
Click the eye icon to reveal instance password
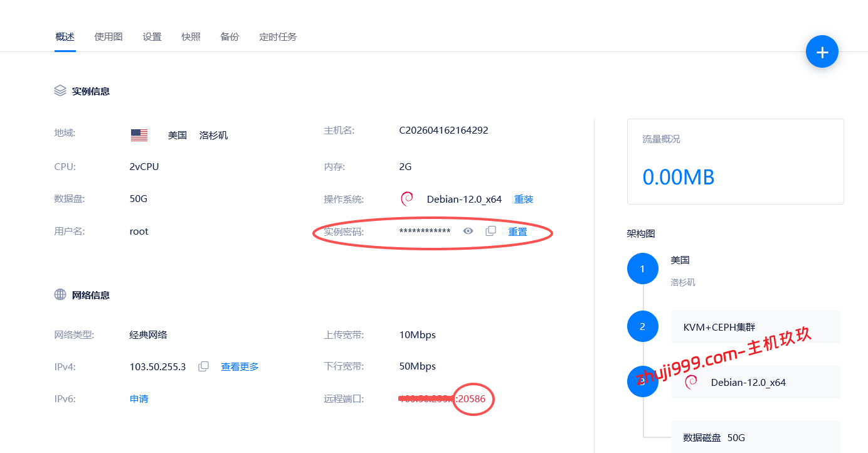click(x=468, y=231)
